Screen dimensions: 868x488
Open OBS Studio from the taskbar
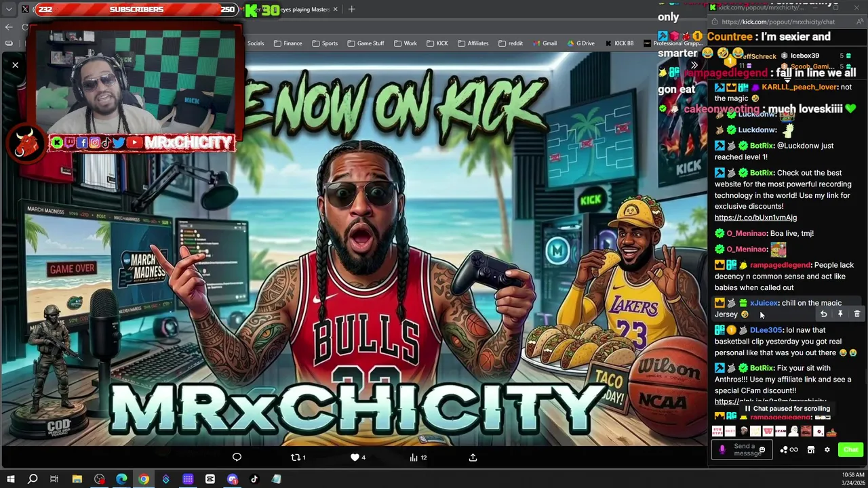click(x=100, y=479)
